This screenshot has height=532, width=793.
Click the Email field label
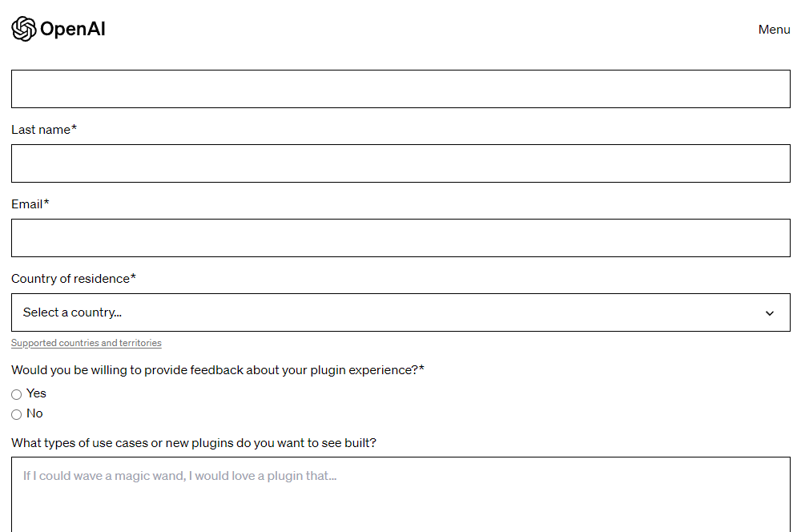coord(30,204)
